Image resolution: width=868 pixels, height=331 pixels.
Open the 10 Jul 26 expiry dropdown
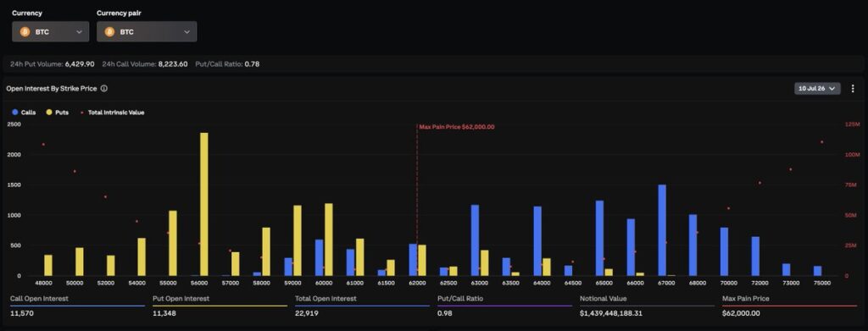point(817,88)
